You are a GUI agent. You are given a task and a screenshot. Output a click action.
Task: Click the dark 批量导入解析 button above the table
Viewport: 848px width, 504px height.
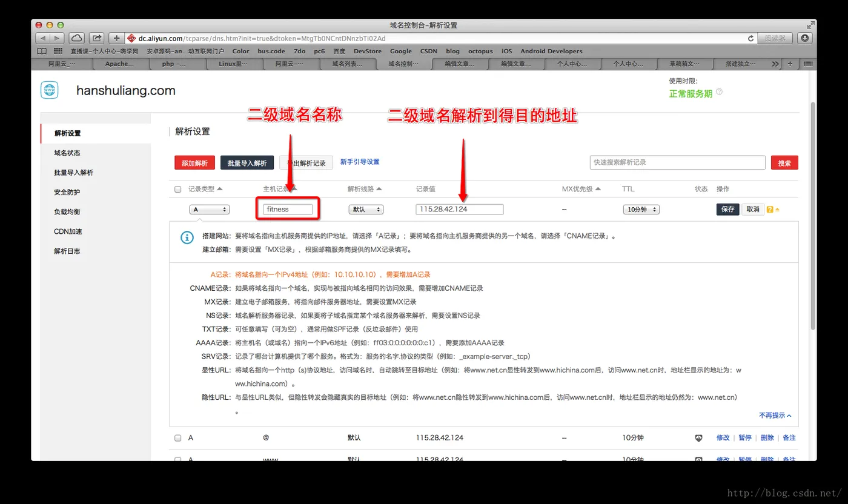(x=247, y=163)
